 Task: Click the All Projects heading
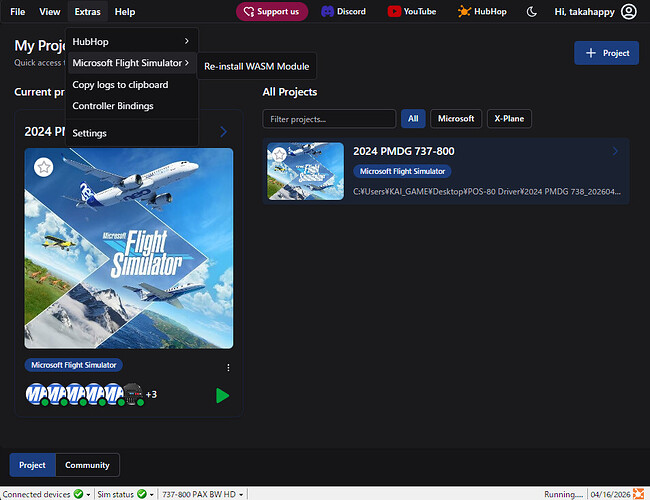[x=290, y=92]
